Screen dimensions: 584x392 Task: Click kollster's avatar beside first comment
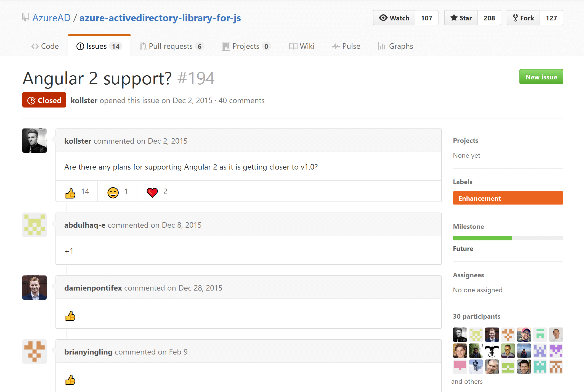[x=34, y=141]
